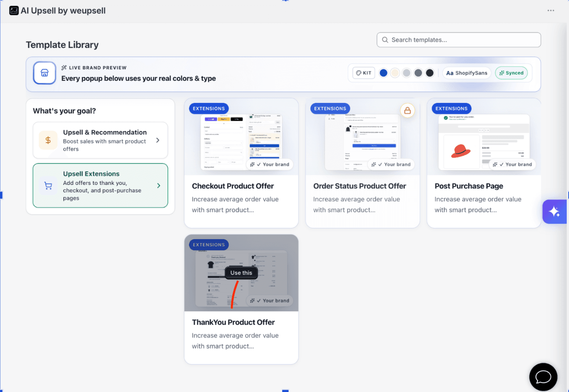Click Your brand tag on Order Status card
The width and height of the screenshot is (569, 392).
pyautogui.click(x=391, y=164)
